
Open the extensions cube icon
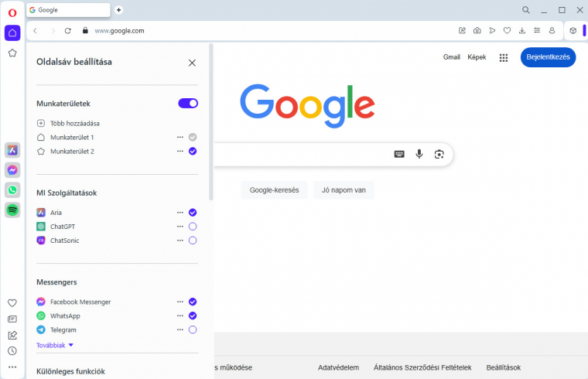(573, 31)
